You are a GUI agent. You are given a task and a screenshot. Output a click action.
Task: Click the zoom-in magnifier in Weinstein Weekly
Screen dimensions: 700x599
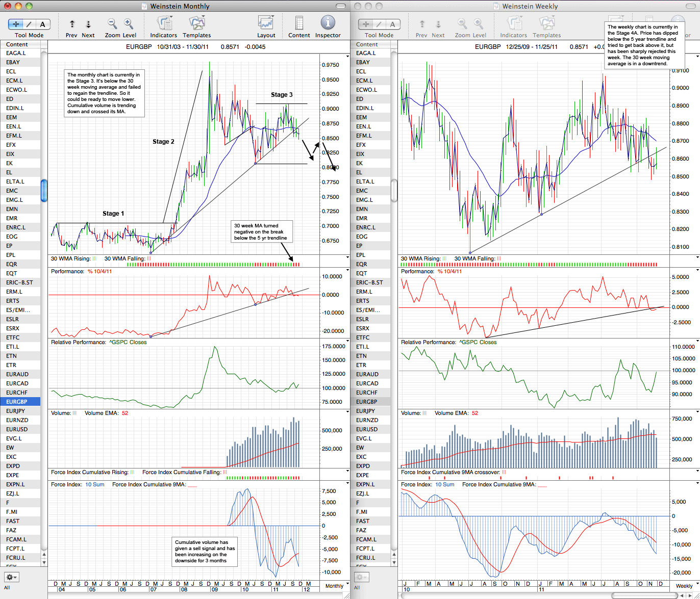(x=479, y=23)
